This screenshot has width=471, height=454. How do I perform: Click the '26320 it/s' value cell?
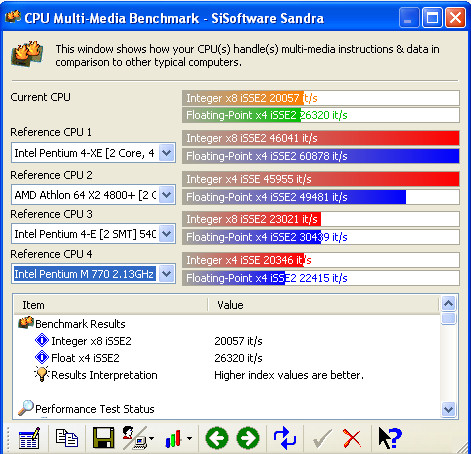pos(238,358)
